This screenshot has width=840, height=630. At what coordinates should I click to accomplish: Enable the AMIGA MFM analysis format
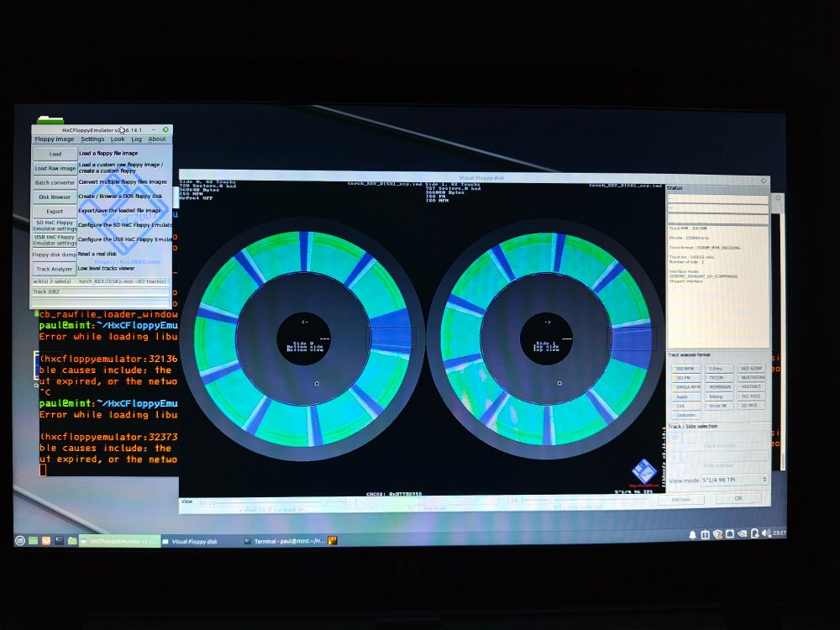tap(687, 387)
